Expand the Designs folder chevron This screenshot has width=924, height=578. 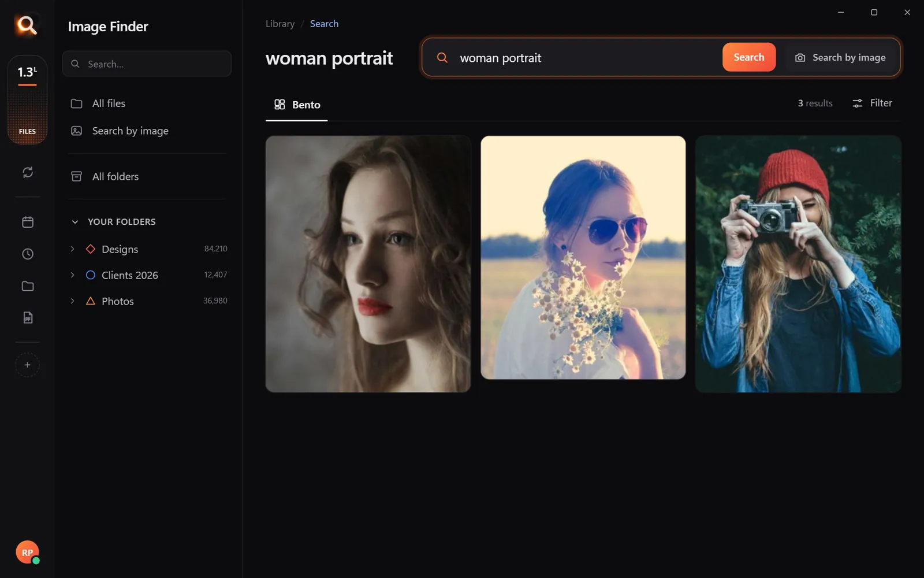[x=72, y=249]
